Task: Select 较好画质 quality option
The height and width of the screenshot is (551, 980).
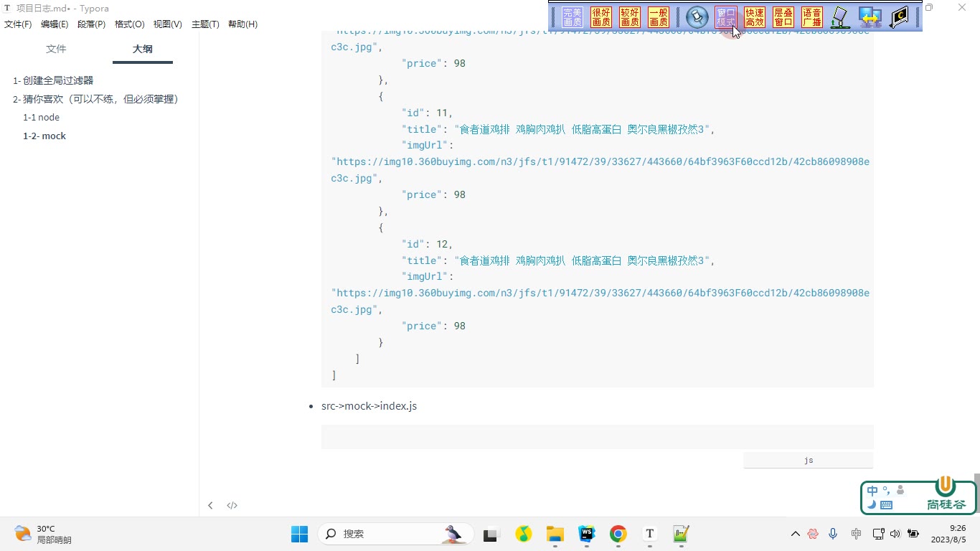Action: [630, 17]
